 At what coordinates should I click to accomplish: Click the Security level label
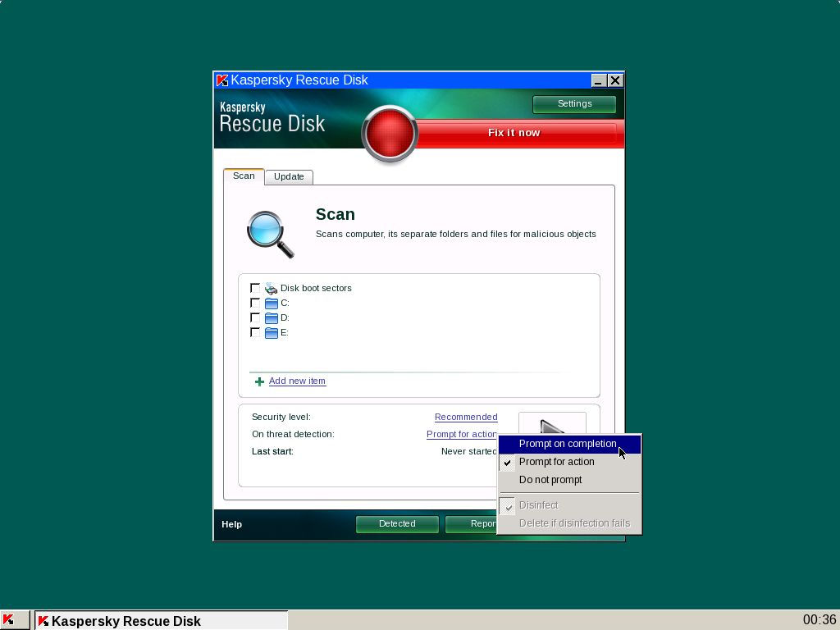coord(281,417)
